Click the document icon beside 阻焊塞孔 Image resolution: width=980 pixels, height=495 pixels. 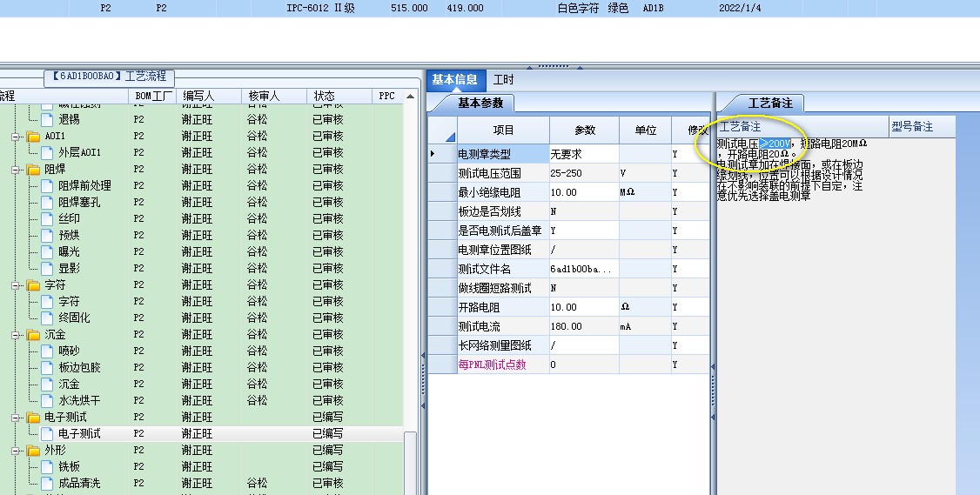pyautogui.click(x=48, y=203)
